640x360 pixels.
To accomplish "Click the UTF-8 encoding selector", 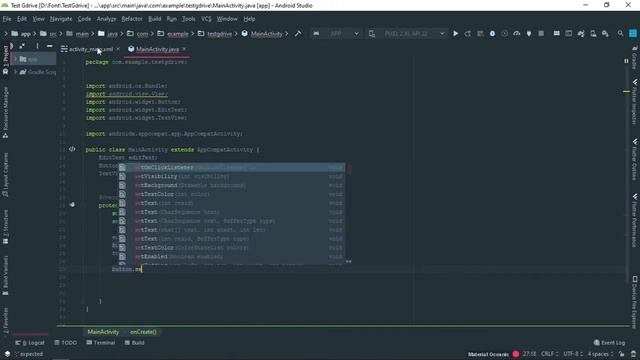I will click(573, 354).
